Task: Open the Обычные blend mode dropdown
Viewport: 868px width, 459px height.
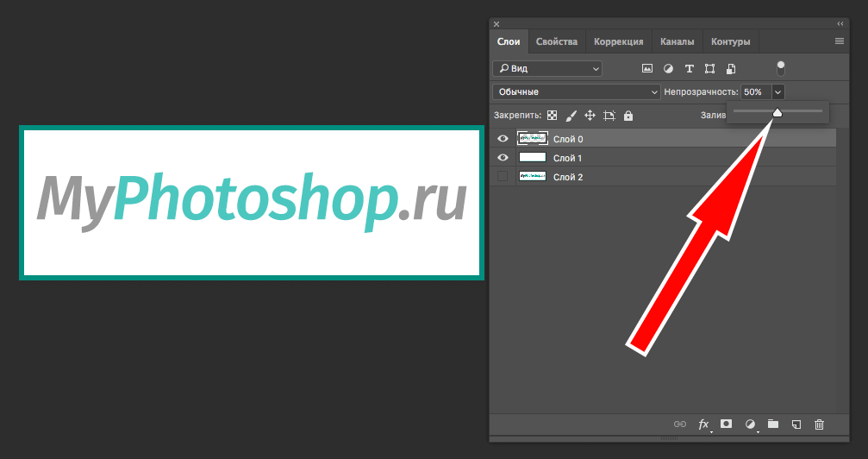Action: point(576,91)
